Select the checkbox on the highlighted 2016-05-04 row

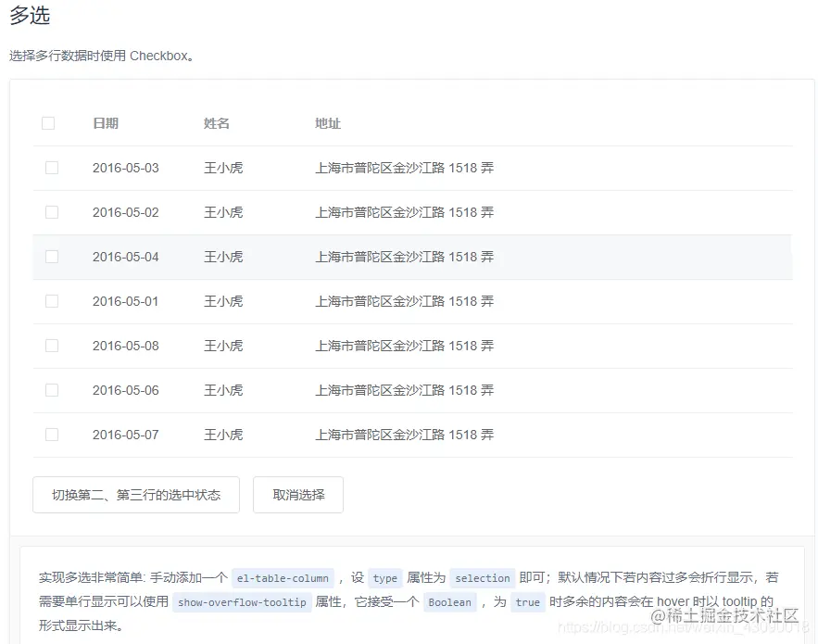pos(51,257)
